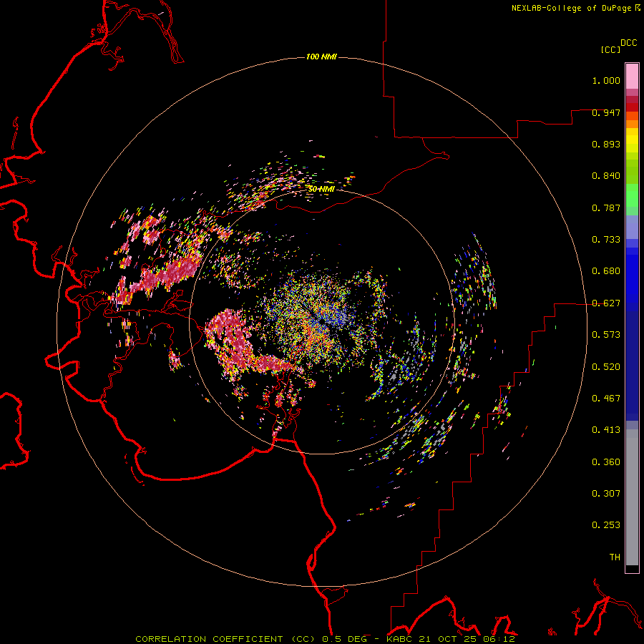Click the 100 NMI range ring label
This screenshot has height=644, width=644.
point(321,57)
